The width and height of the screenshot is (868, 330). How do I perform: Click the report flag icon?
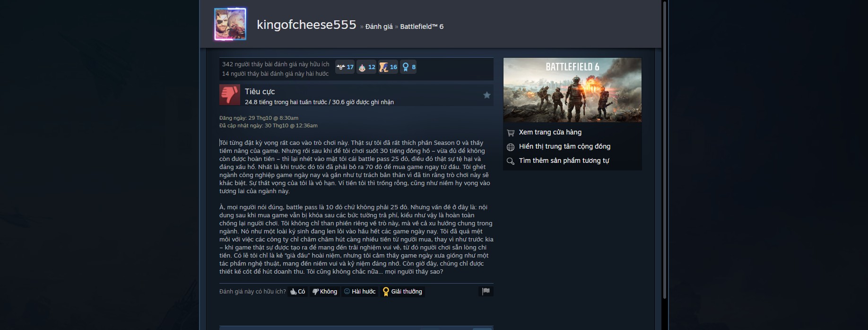click(486, 291)
